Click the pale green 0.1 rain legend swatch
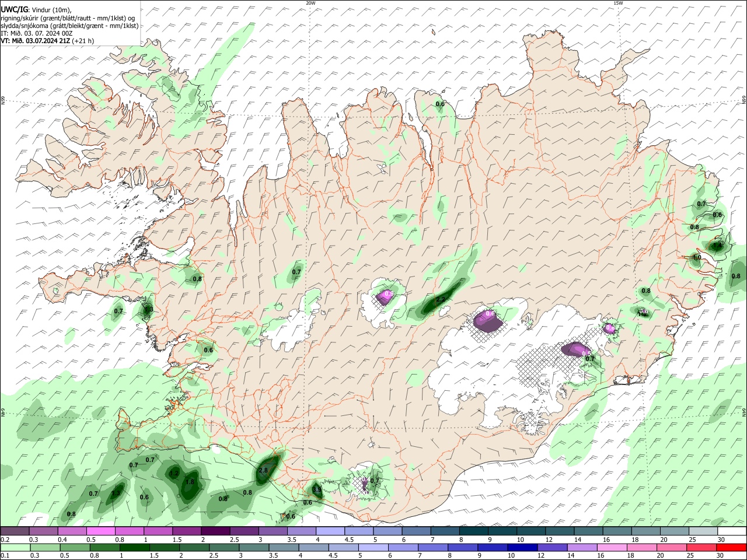The height and width of the screenshot is (560, 747). tap(15, 547)
